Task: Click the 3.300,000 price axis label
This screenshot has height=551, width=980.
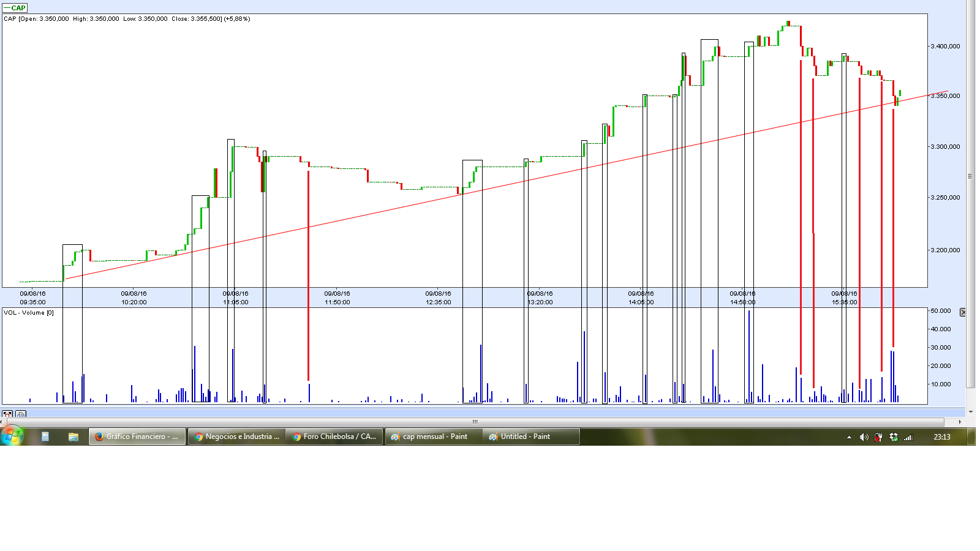Action: click(x=945, y=147)
